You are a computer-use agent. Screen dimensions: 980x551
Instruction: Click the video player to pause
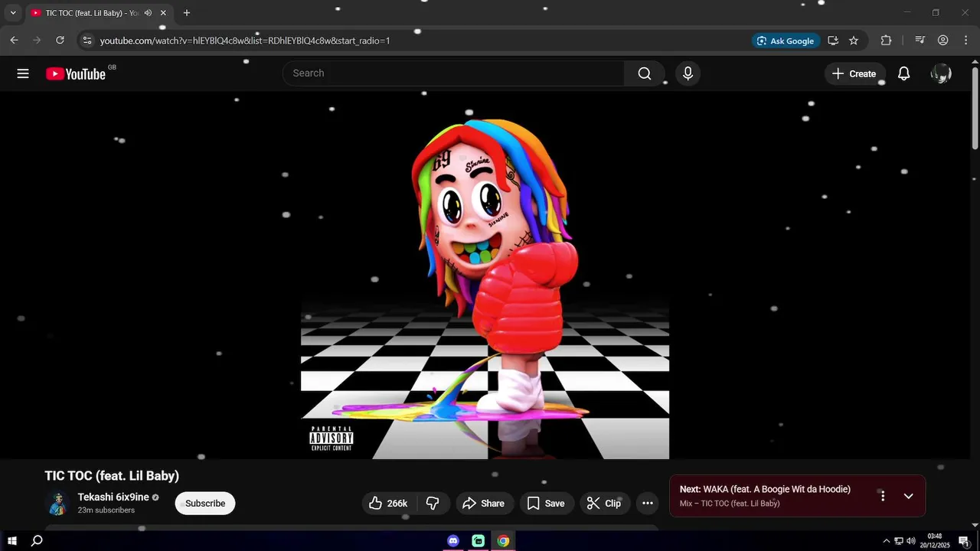485,275
